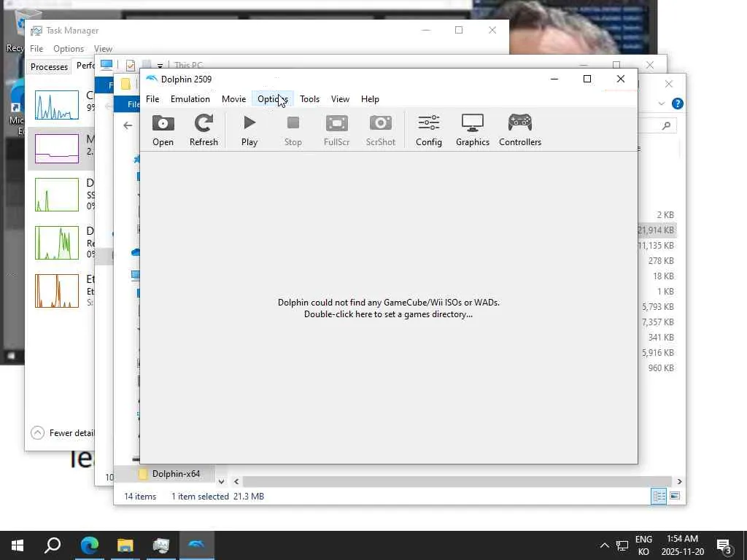
Task: Click the File Explorer back arrow
Action: [128, 125]
